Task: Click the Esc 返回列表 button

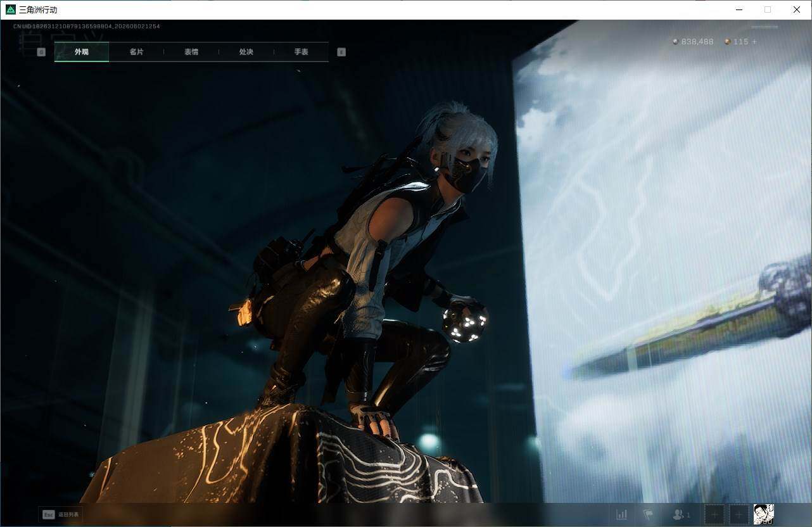Action: pyautogui.click(x=61, y=514)
